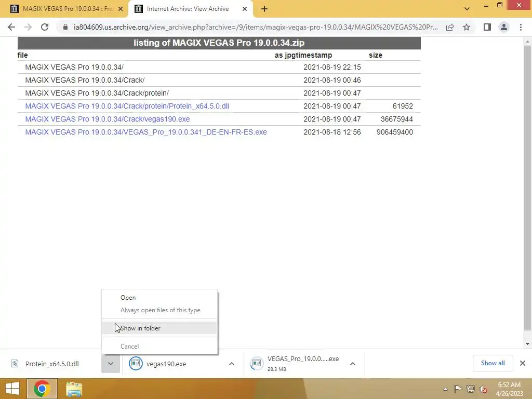Close the Internet Archive View Archive tab

(245, 9)
